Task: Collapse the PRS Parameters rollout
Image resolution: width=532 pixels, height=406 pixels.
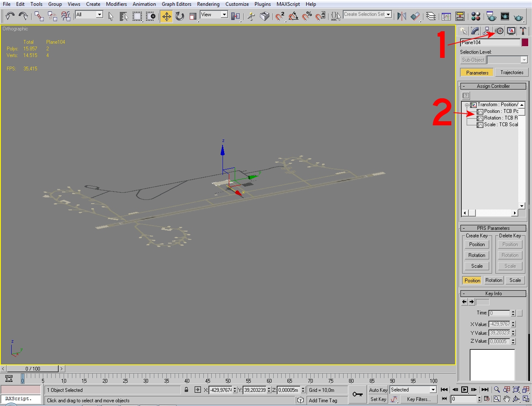Action: coord(493,228)
